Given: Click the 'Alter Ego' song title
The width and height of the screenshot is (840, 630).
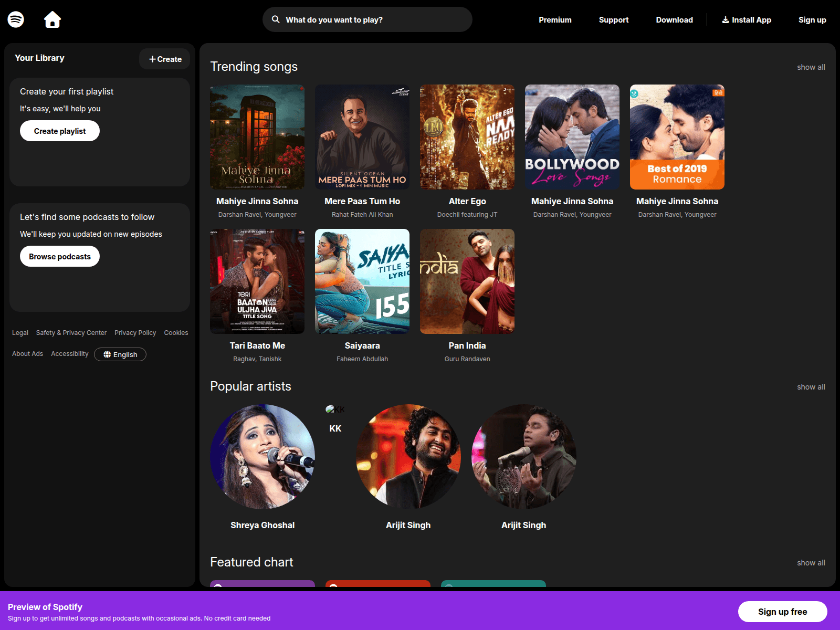Looking at the screenshot, I should click(x=467, y=201).
